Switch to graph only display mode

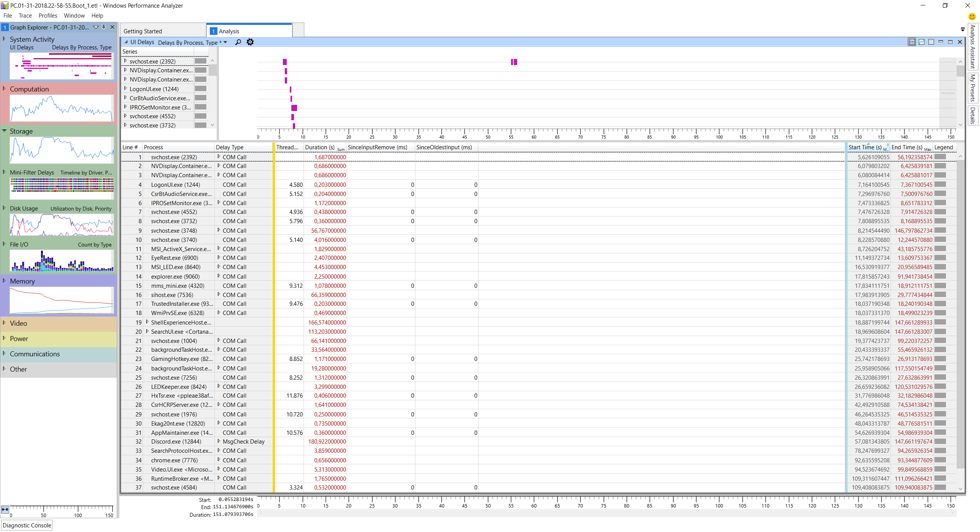[x=921, y=42]
